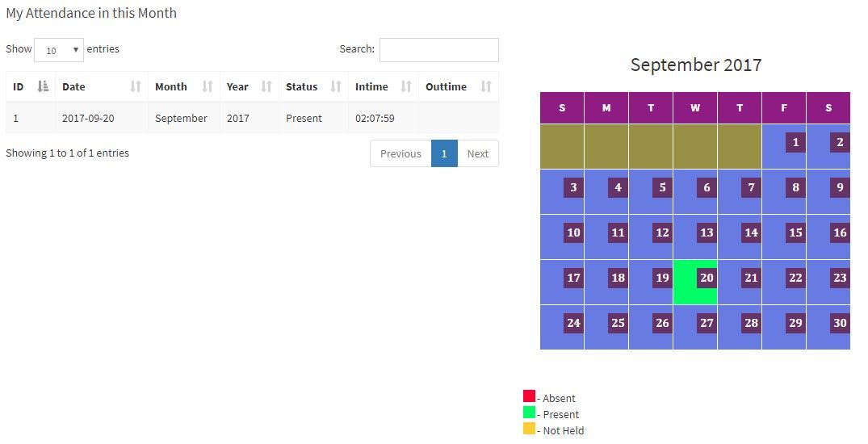The width and height of the screenshot is (868, 444).
Task: Go to the Previous page
Action: (x=400, y=153)
